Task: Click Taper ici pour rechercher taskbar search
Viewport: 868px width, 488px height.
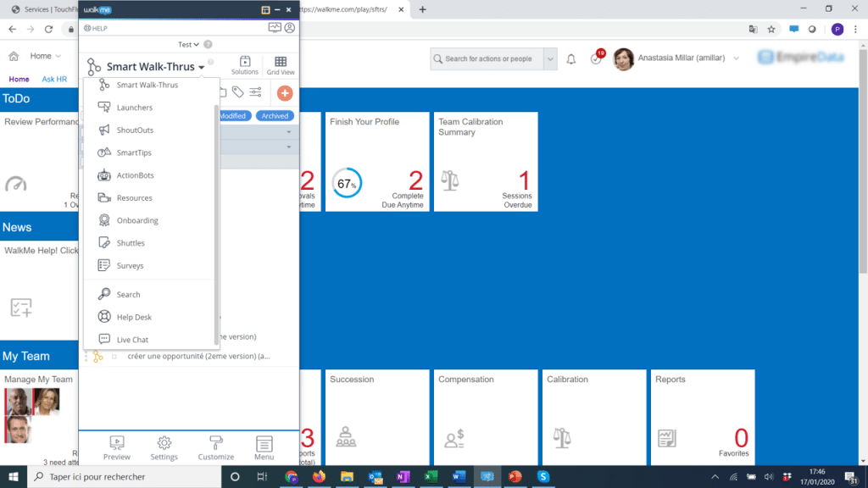Action: tap(124, 476)
